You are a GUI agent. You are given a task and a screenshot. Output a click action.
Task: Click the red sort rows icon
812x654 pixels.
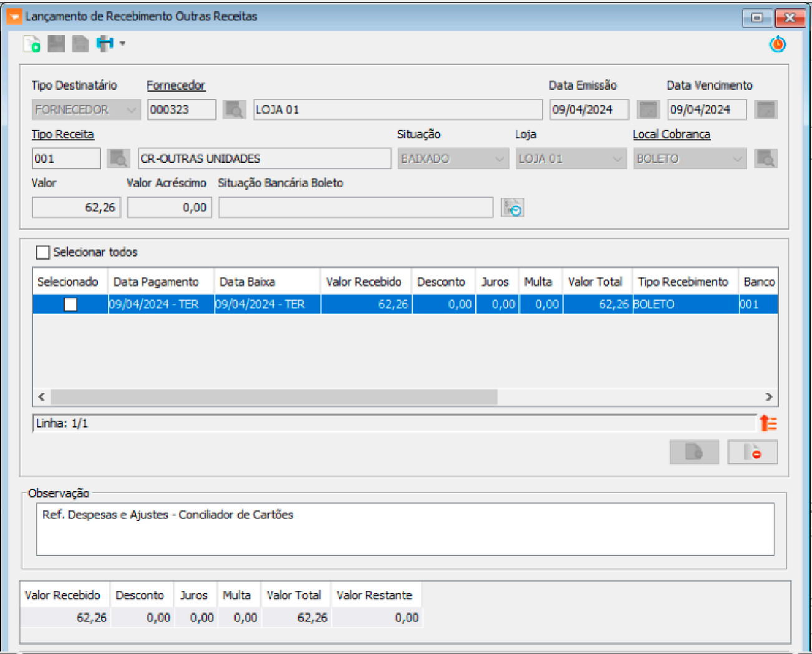768,423
